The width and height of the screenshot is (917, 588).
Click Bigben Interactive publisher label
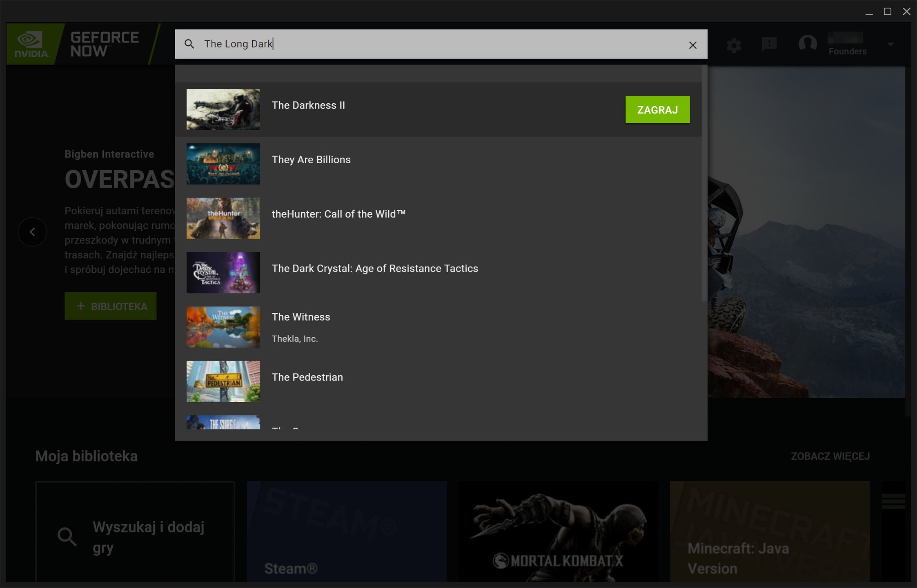(109, 154)
